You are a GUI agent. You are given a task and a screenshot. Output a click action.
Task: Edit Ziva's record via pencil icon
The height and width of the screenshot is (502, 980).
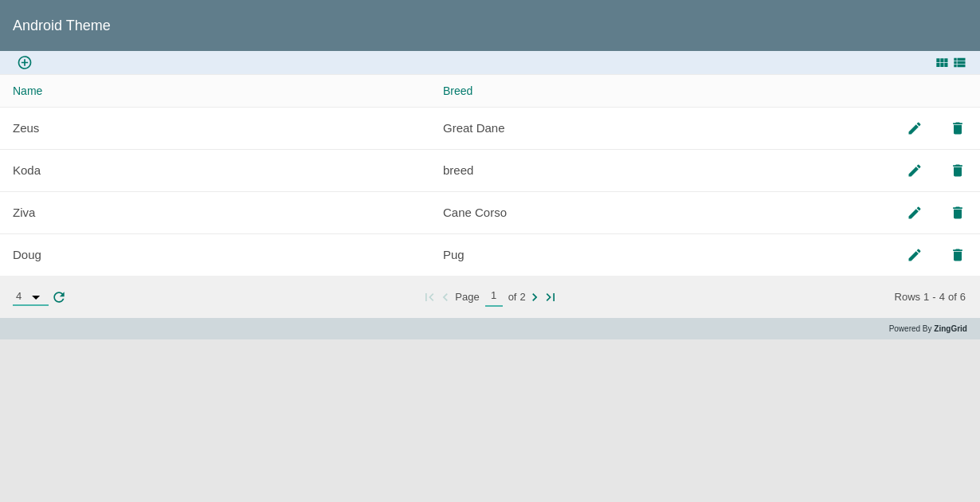(915, 213)
